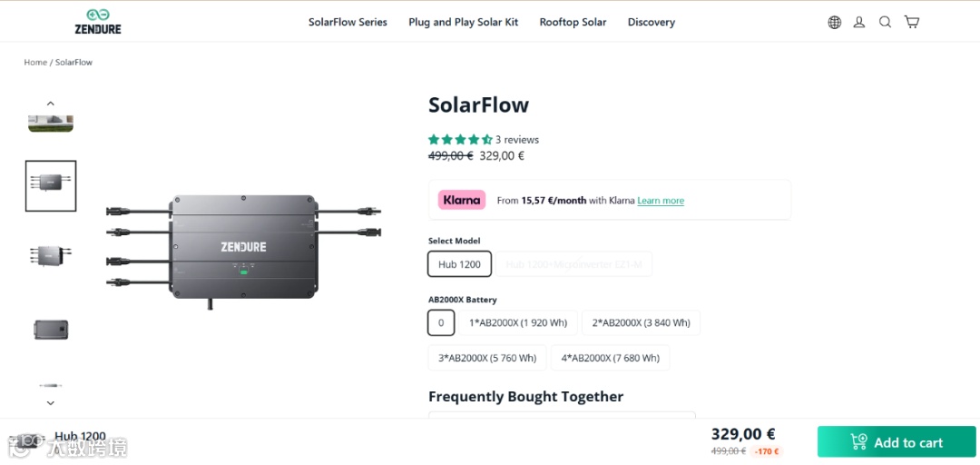Open Plug and Play Solar Kit menu
980x465 pixels.
[463, 23]
